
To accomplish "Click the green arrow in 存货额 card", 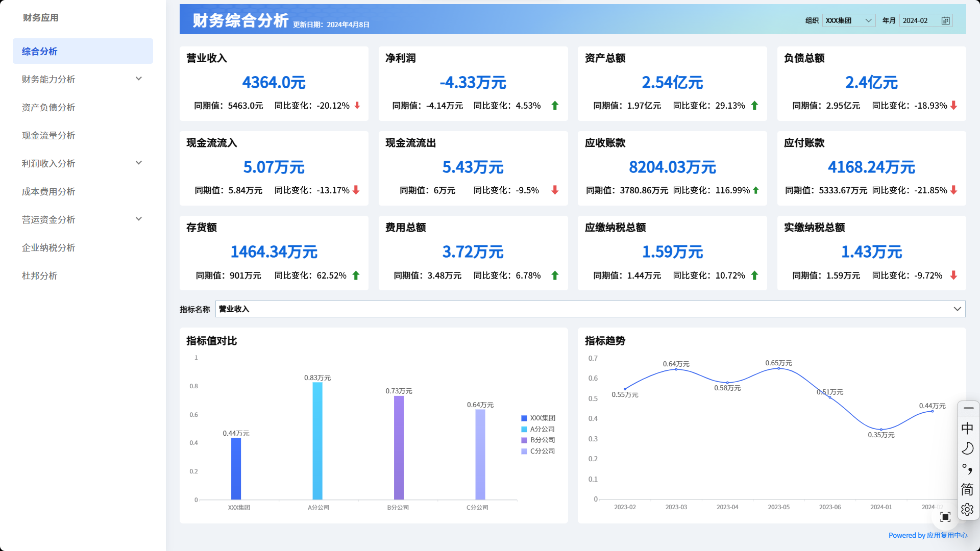I will pos(356,275).
